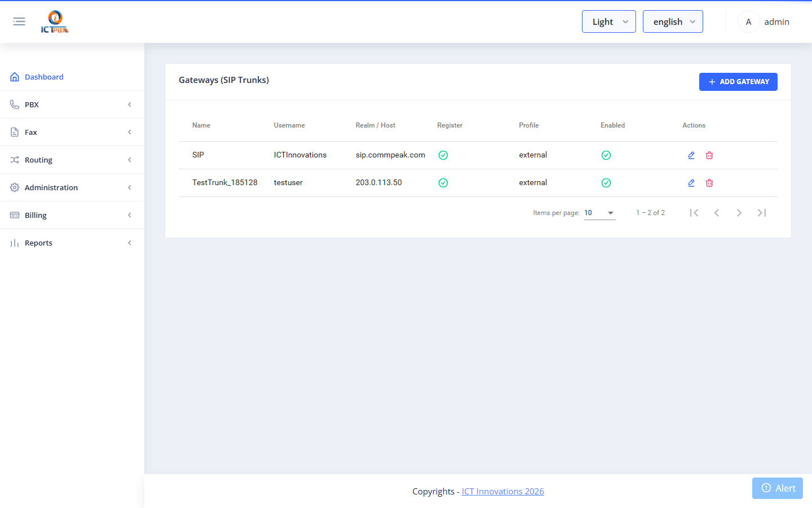Open the Reports sidebar section
Viewport: 812px width, 508px height.
(x=72, y=243)
